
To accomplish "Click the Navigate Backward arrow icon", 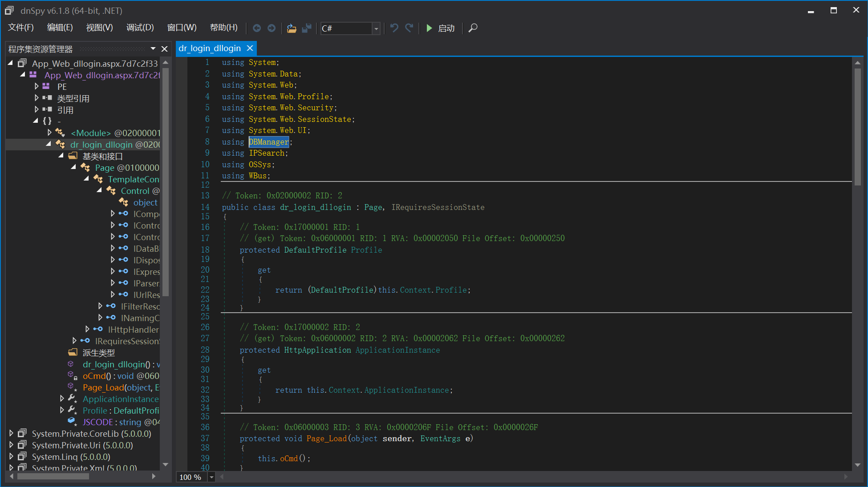I will pyautogui.click(x=257, y=28).
